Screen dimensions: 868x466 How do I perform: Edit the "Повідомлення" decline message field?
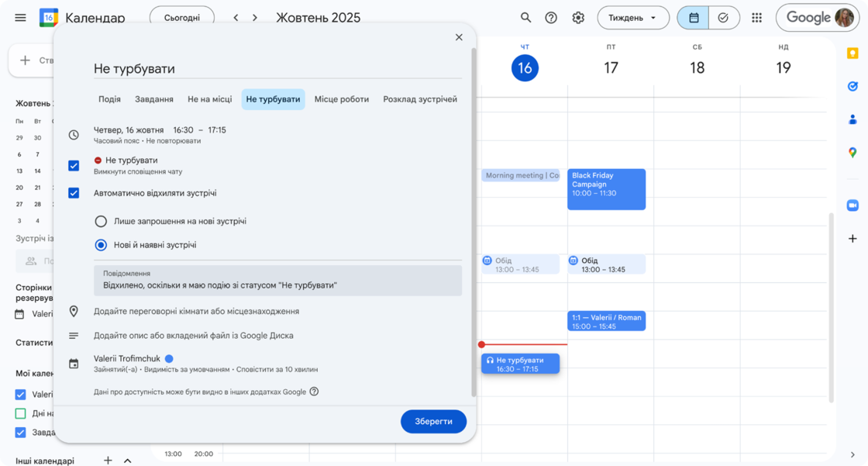tap(277, 285)
